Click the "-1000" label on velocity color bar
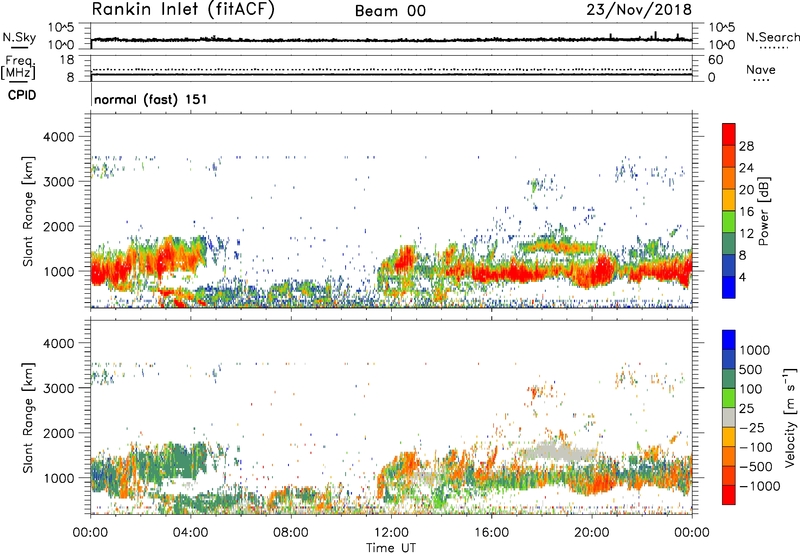Viewport: 800px width, 554px height. [x=759, y=486]
